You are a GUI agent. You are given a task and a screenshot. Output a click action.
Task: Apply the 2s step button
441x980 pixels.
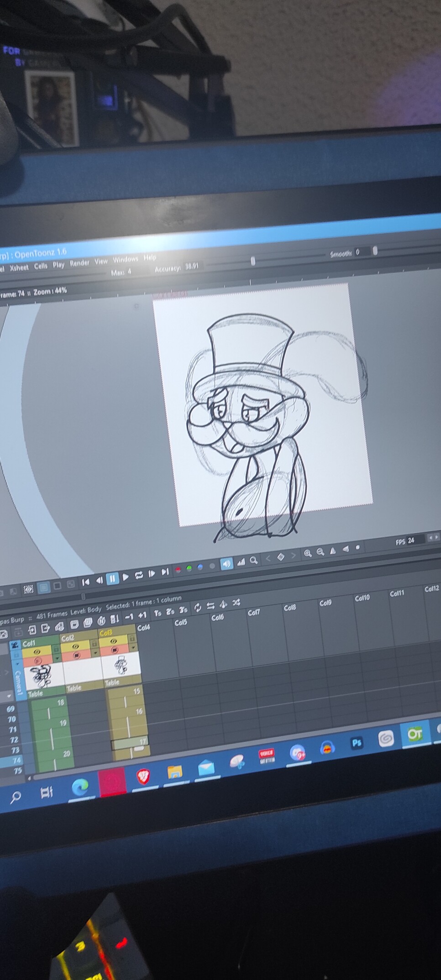(170, 611)
